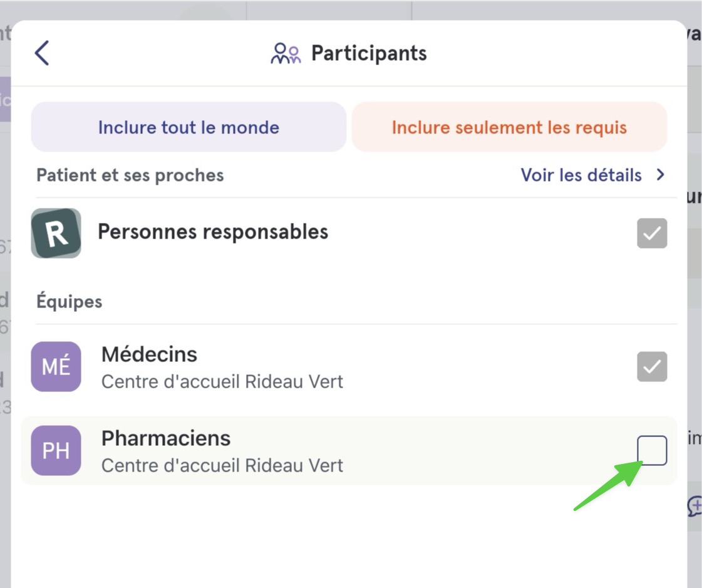Screen dimensions: 702x588
Task: Click the Participants title text
Action: pos(369,53)
